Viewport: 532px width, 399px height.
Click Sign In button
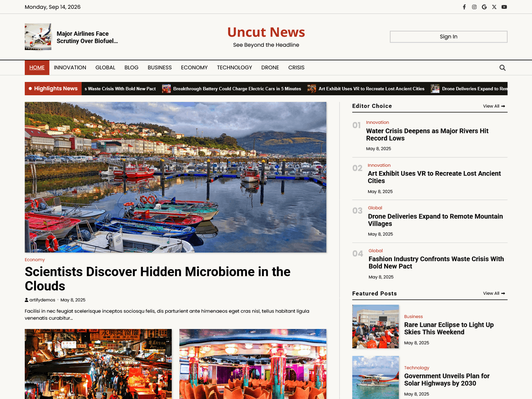[x=449, y=37]
